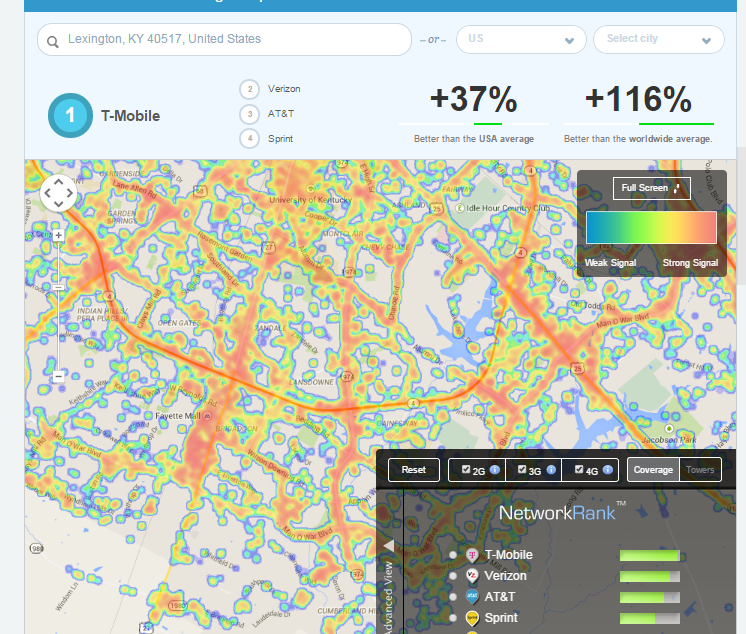Screen dimensions: 746x634
Task: Choose rank 4 Sprint carrier
Action: (266, 139)
